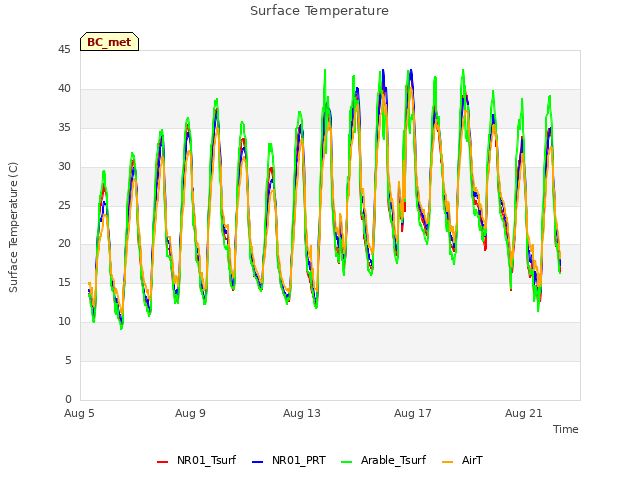Click the 20 y-axis tick label

point(64,244)
